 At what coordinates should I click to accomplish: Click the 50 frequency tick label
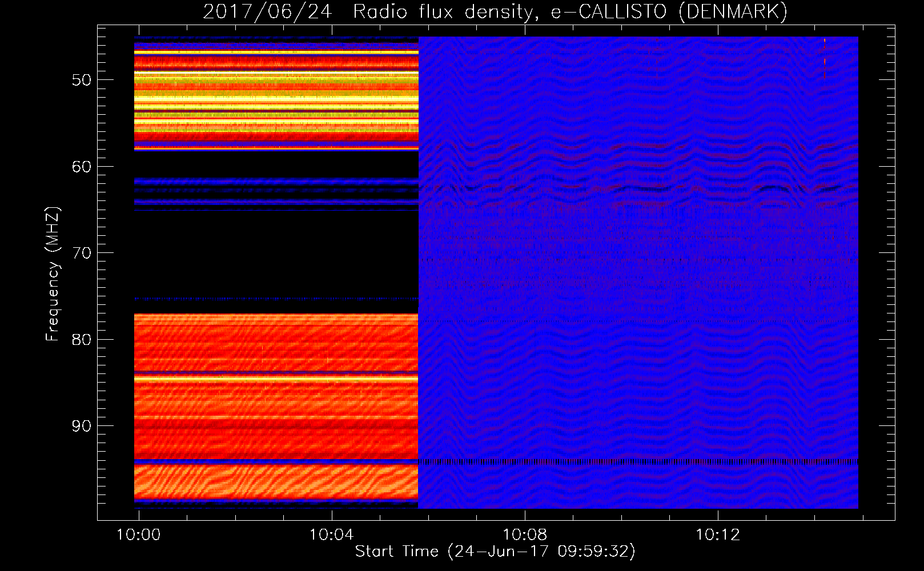82,80
